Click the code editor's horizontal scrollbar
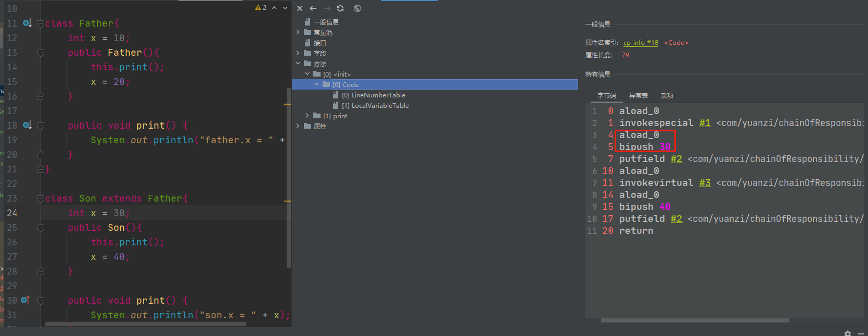868x336 pixels. tap(146, 324)
